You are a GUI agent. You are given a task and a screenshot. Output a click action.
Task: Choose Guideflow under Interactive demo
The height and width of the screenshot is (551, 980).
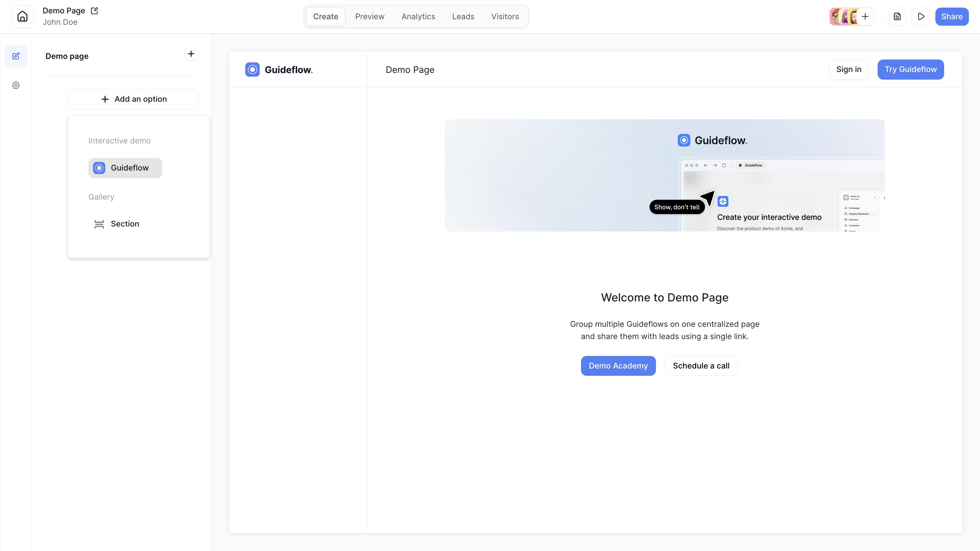[x=125, y=168]
